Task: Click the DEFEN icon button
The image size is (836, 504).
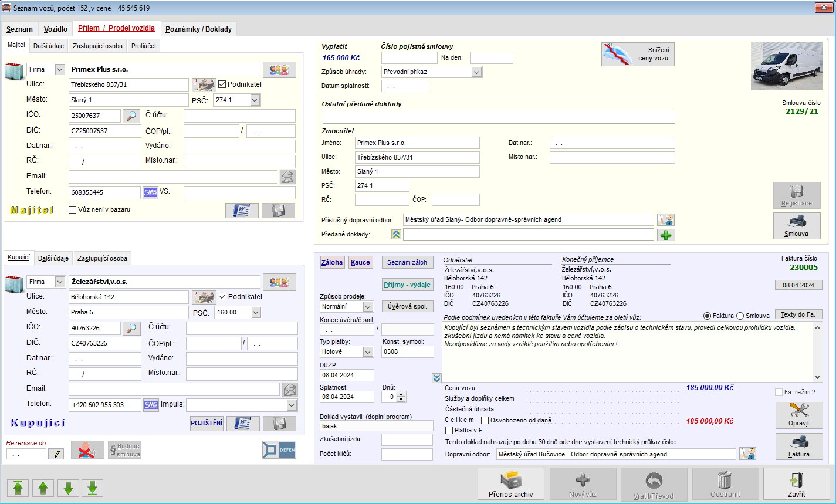Action: [279, 449]
